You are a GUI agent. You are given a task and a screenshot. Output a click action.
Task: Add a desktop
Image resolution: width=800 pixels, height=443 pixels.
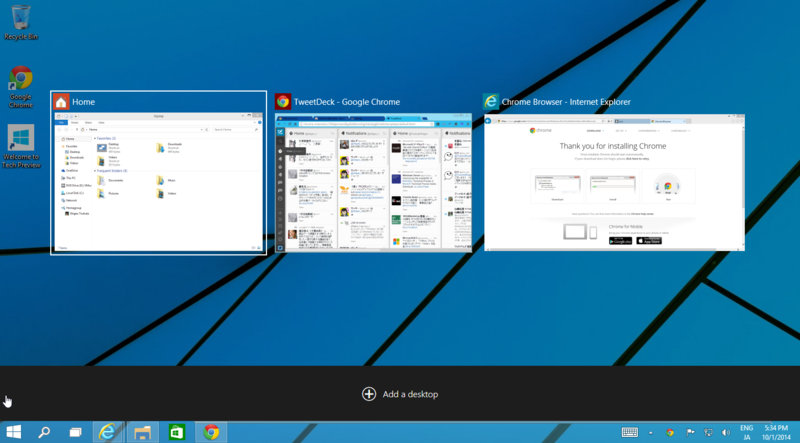(400, 394)
